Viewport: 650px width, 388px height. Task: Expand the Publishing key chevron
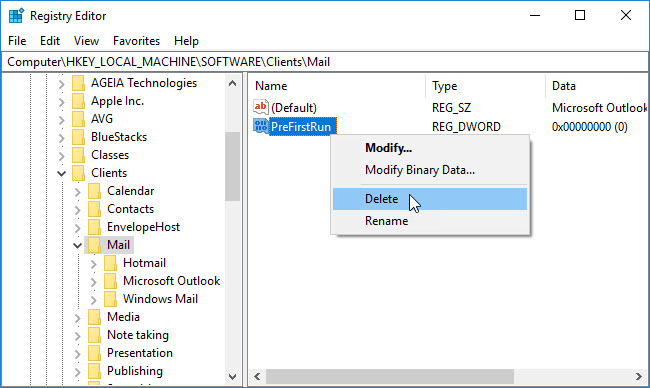click(78, 372)
